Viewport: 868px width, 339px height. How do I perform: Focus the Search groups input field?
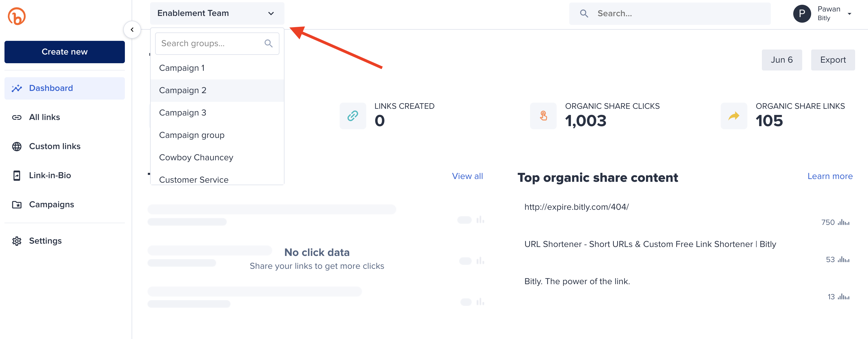coord(217,43)
